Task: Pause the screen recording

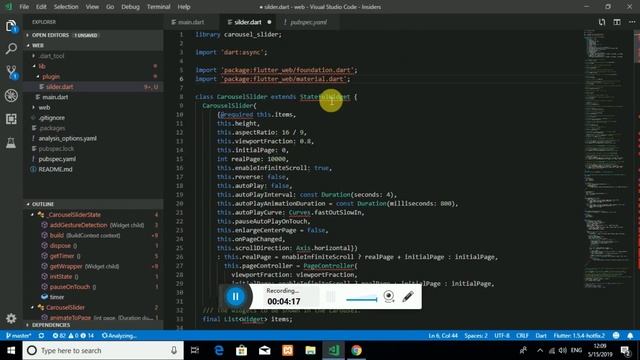Action: tap(236, 296)
